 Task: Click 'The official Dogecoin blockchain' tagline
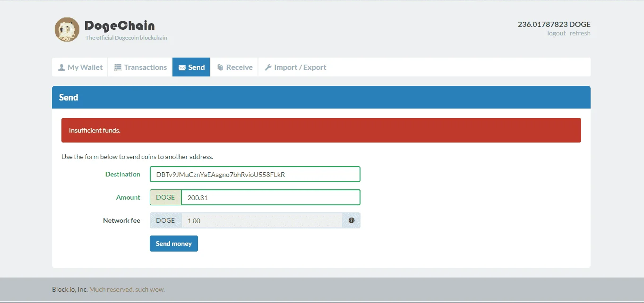[126, 38]
